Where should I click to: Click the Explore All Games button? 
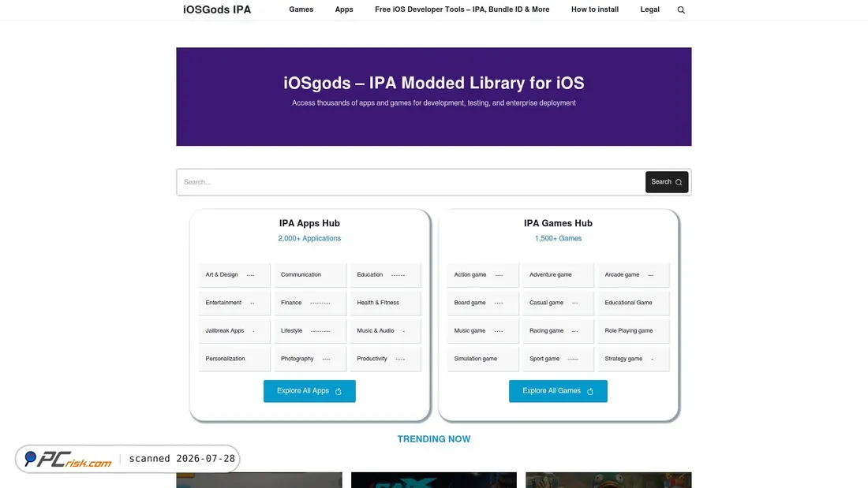pyautogui.click(x=558, y=391)
